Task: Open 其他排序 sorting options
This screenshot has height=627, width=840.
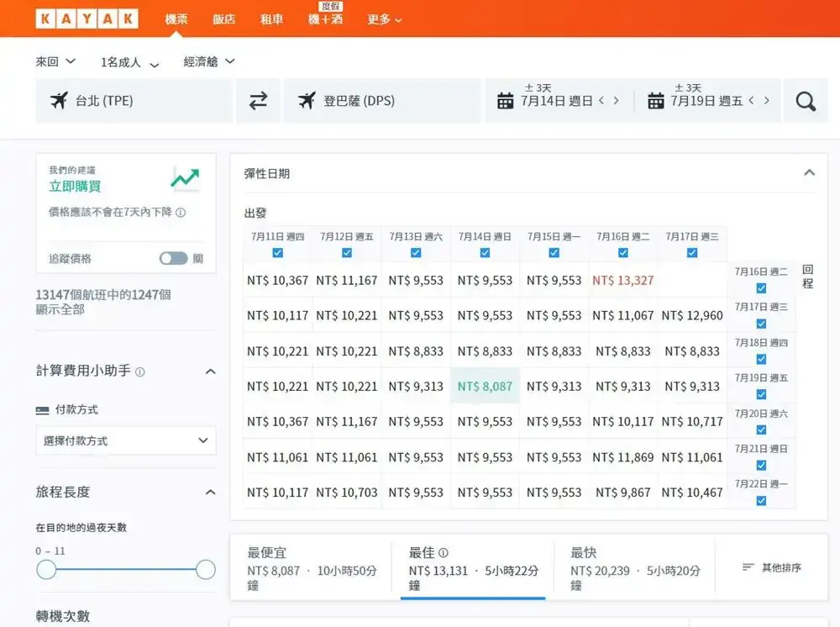Action: click(x=772, y=567)
